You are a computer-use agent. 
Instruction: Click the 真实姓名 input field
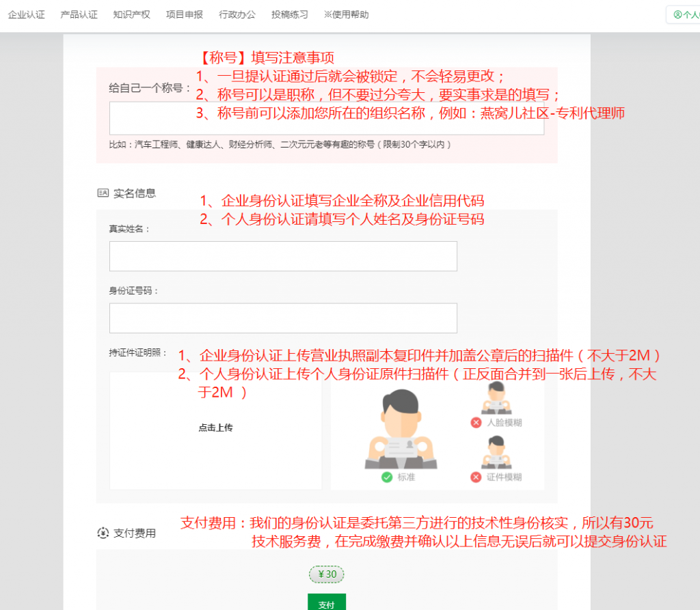(283, 256)
